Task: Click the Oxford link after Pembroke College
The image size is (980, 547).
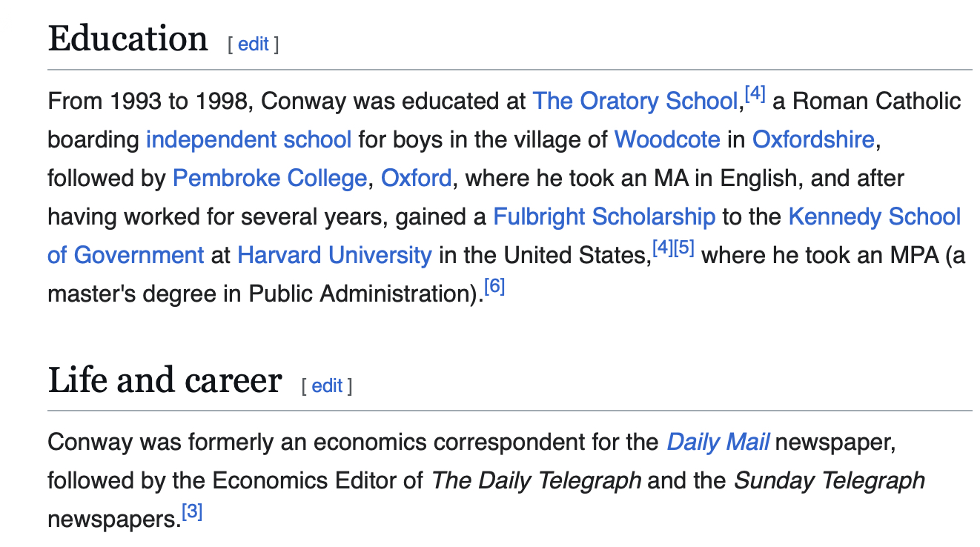Action: point(416,178)
